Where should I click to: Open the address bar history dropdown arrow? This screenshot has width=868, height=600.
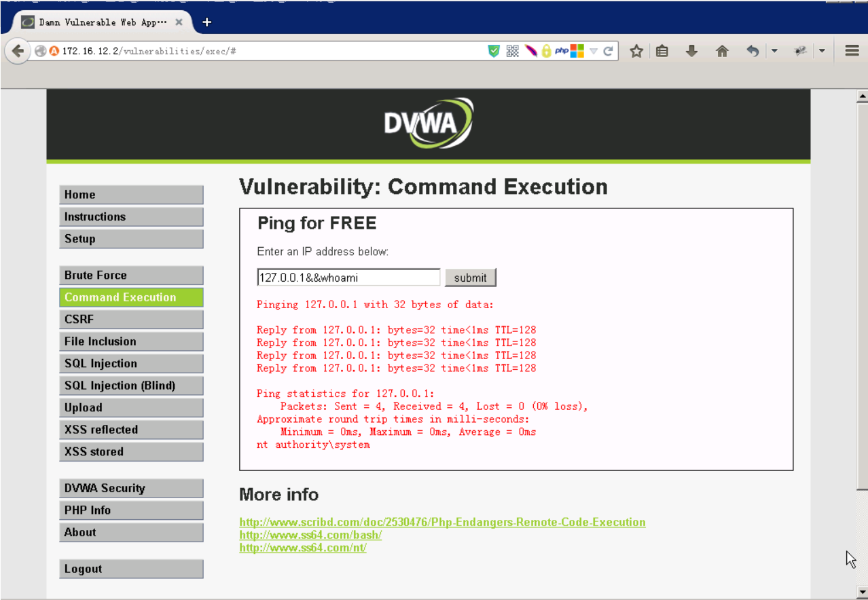(x=593, y=51)
